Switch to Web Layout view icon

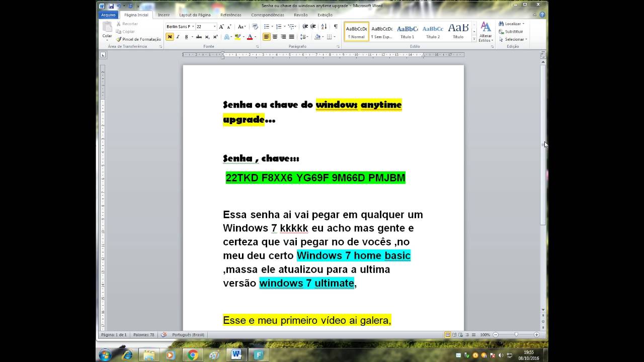click(460, 335)
